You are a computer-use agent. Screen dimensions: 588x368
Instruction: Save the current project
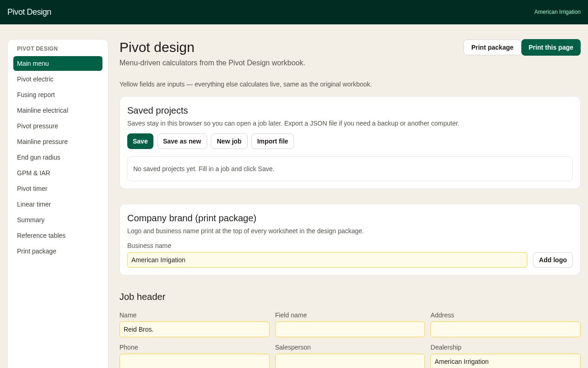coord(140,141)
